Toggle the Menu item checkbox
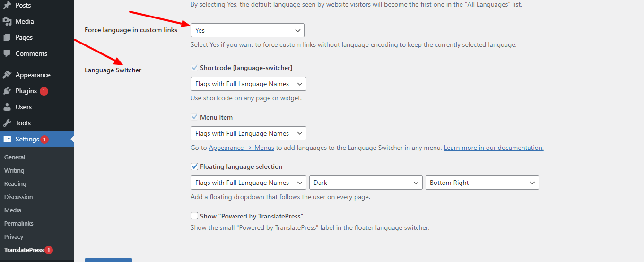This screenshot has height=262, width=644. coord(194,117)
